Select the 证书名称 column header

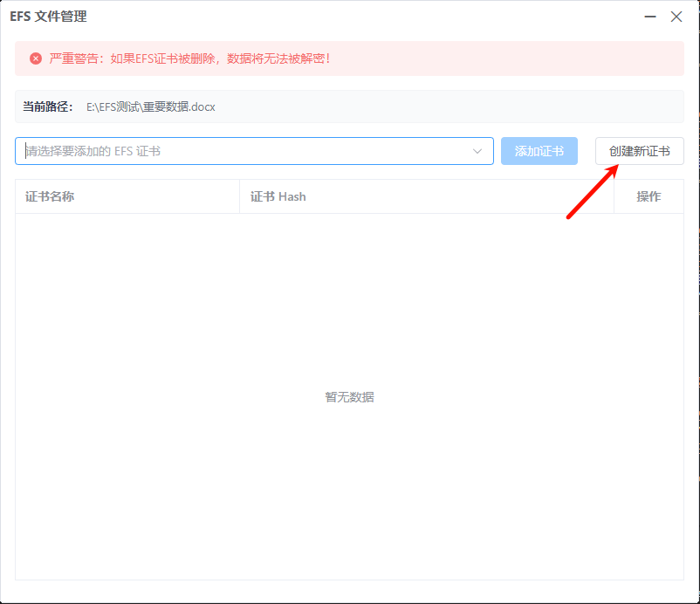pyautogui.click(x=50, y=196)
